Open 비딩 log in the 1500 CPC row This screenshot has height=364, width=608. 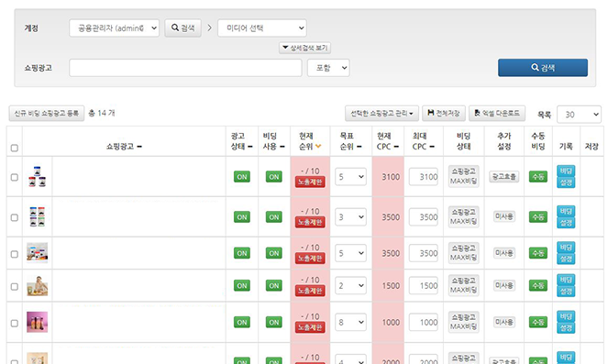tap(566, 280)
